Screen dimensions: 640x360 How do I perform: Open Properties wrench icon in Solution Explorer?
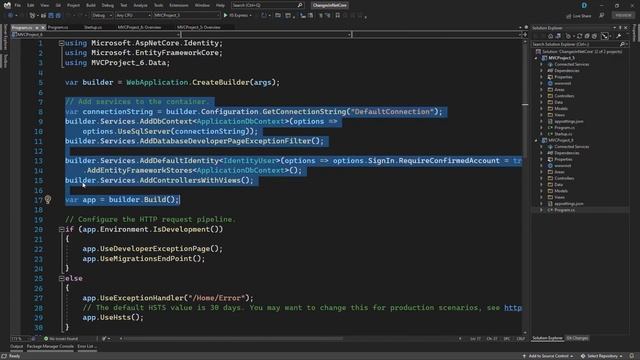click(619, 36)
